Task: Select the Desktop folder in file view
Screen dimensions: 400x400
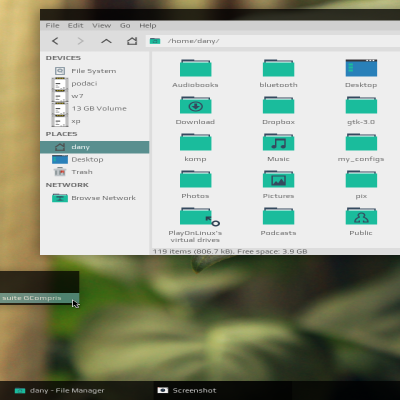Action: click(x=361, y=68)
